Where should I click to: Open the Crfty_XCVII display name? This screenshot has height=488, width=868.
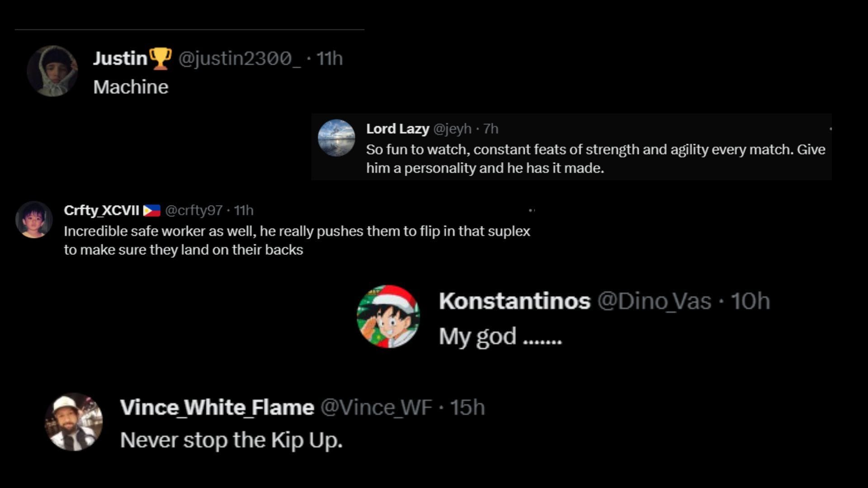pyautogui.click(x=101, y=210)
